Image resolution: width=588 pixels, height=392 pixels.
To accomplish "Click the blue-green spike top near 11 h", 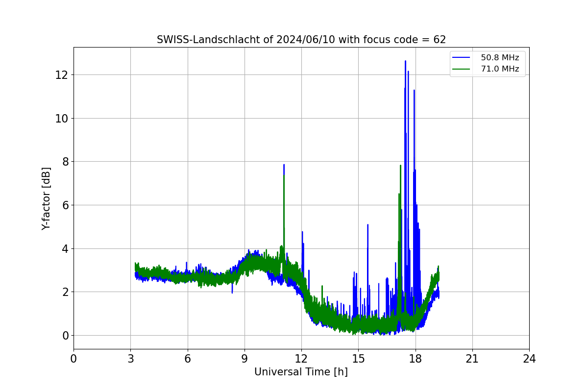I will (284, 166).
